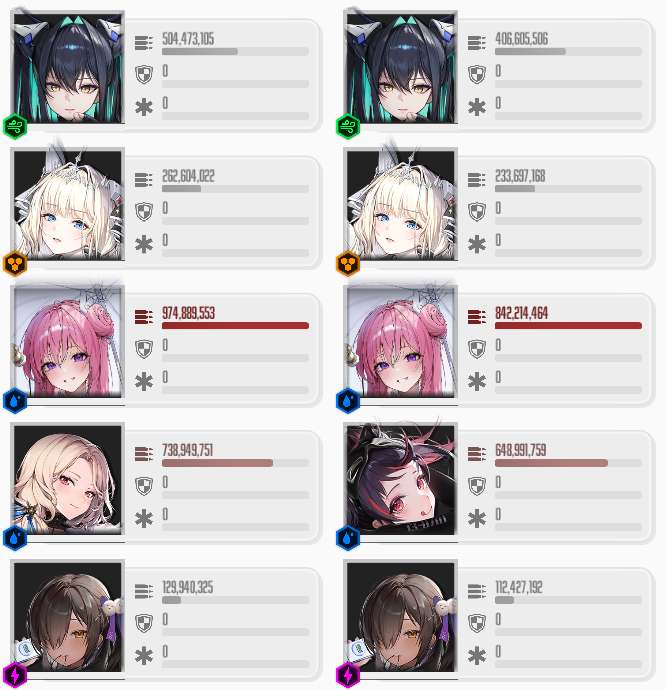Click the green wind element badge on left
This screenshot has height=690, width=666.
15,127
